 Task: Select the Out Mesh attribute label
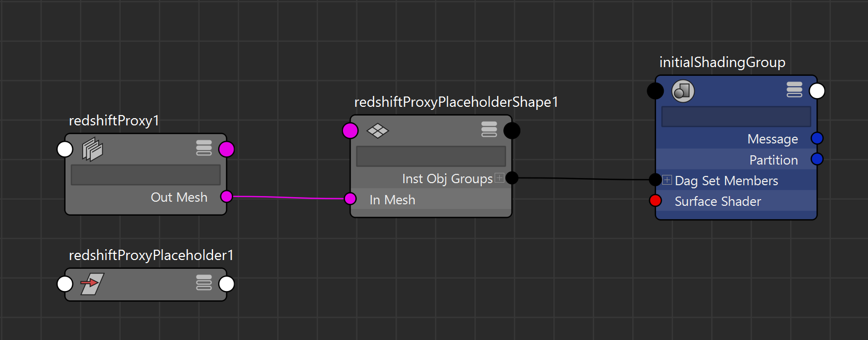coord(179,197)
